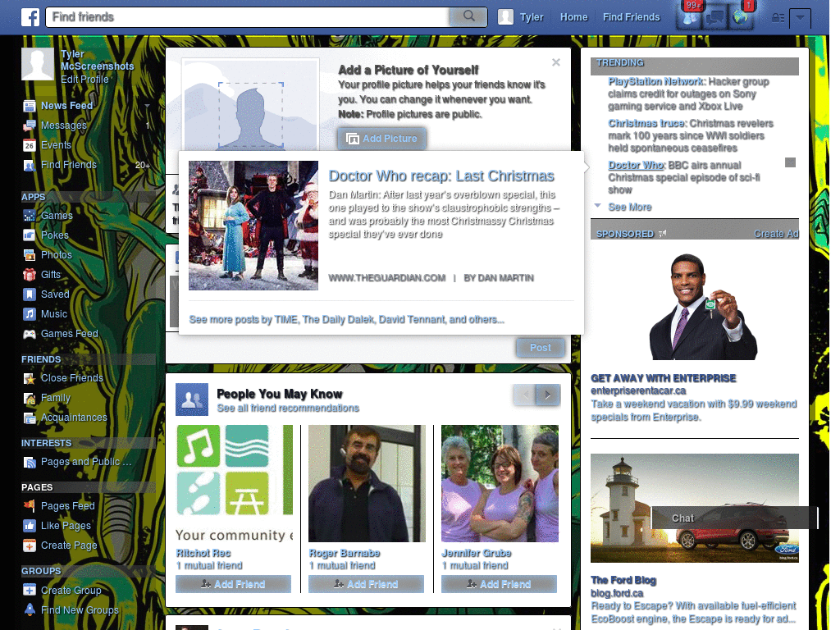Click Create Ad link
This screenshot has width=840, height=630.
point(776,234)
